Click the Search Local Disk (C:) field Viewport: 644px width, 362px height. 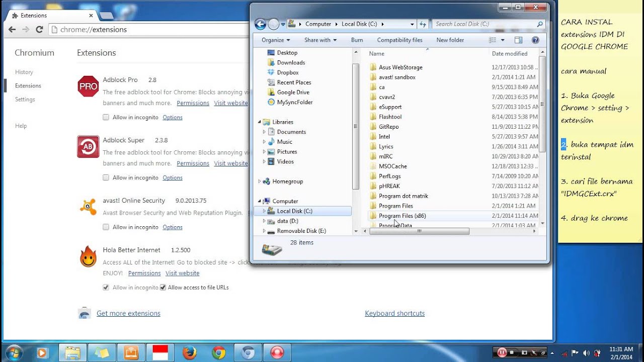tap(489, 24)
